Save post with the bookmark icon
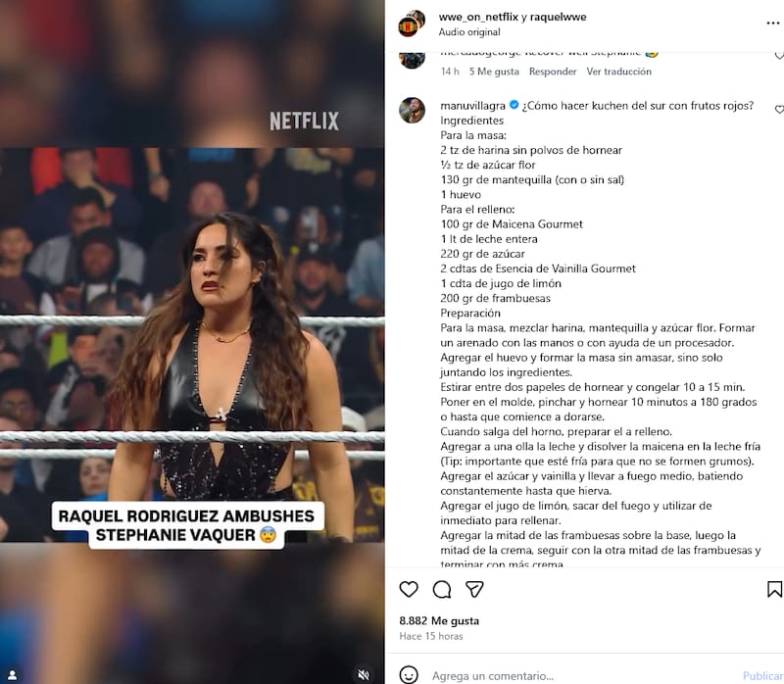The height and width of the screenshot is (684, 784). [x=774, y=589]
